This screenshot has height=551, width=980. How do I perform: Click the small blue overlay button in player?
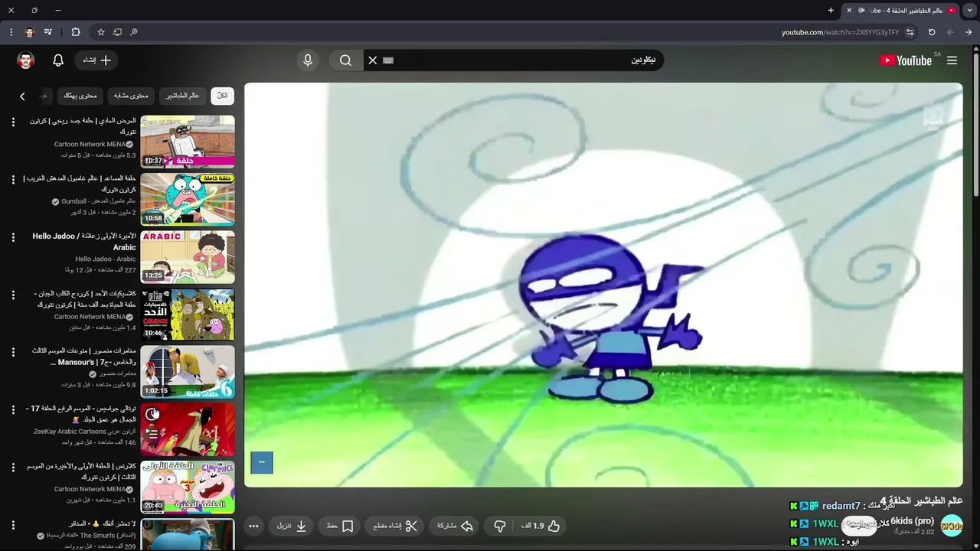[262, 462]
